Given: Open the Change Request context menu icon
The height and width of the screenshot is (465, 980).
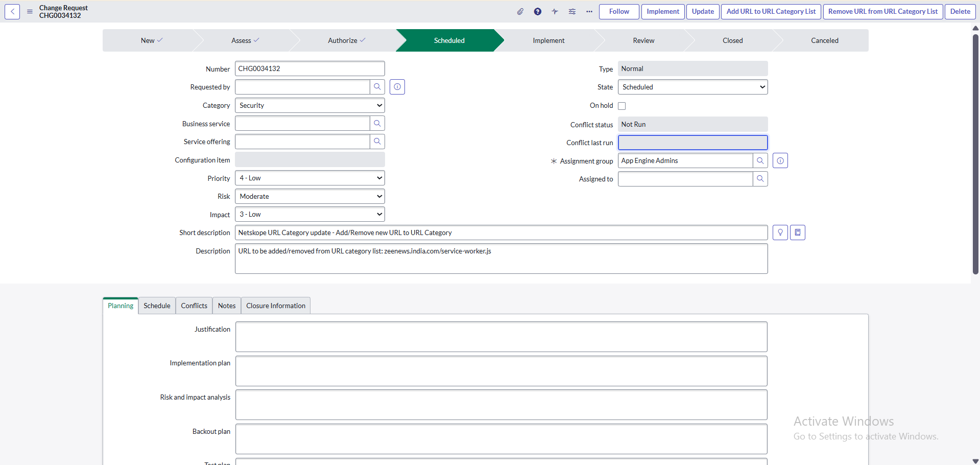Looking at the screenshot, I should pos(30,11).
